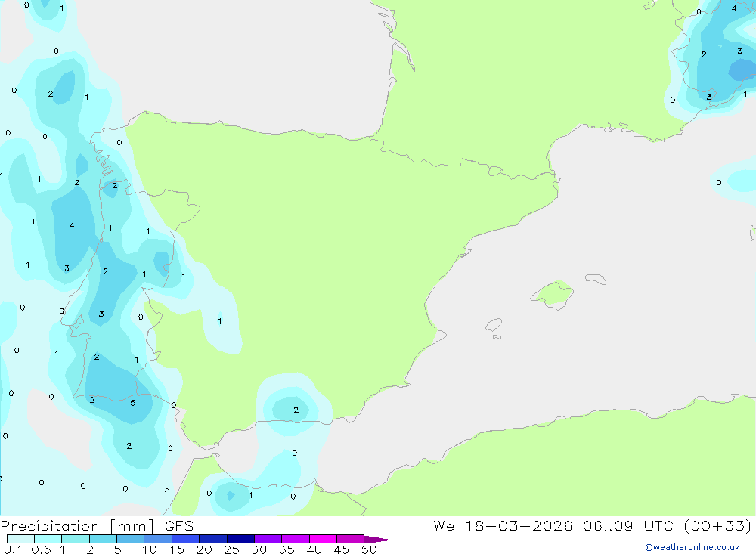Click the 0.1–0.5 mm legend color swatch
Image resolution: width=756 pixels, height=554 pixels.
[20, 539]
